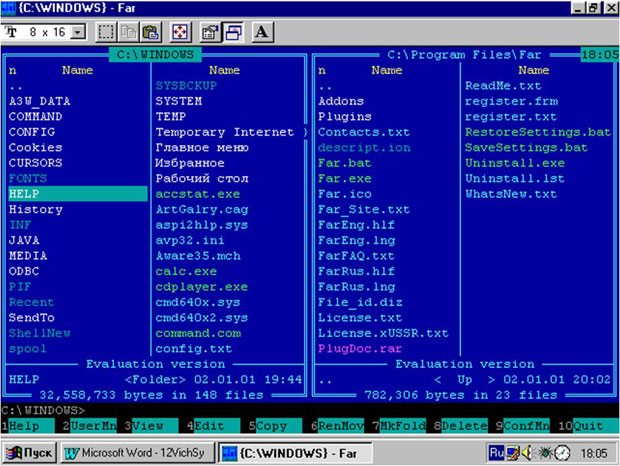Click the Font 'A' toolbar icon
Image resolution: width=620 pixels, height=466 pixels.
click(262, 32)
